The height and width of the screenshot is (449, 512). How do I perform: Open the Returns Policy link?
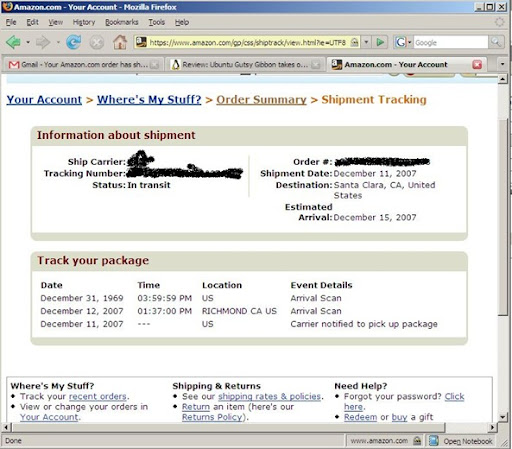click(x=212, y=417)
